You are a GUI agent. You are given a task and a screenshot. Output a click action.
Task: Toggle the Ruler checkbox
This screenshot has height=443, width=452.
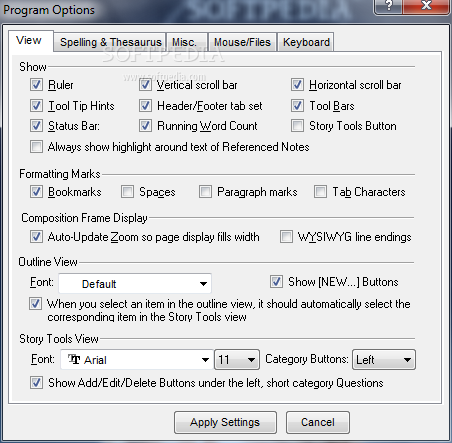pos(36,85)
